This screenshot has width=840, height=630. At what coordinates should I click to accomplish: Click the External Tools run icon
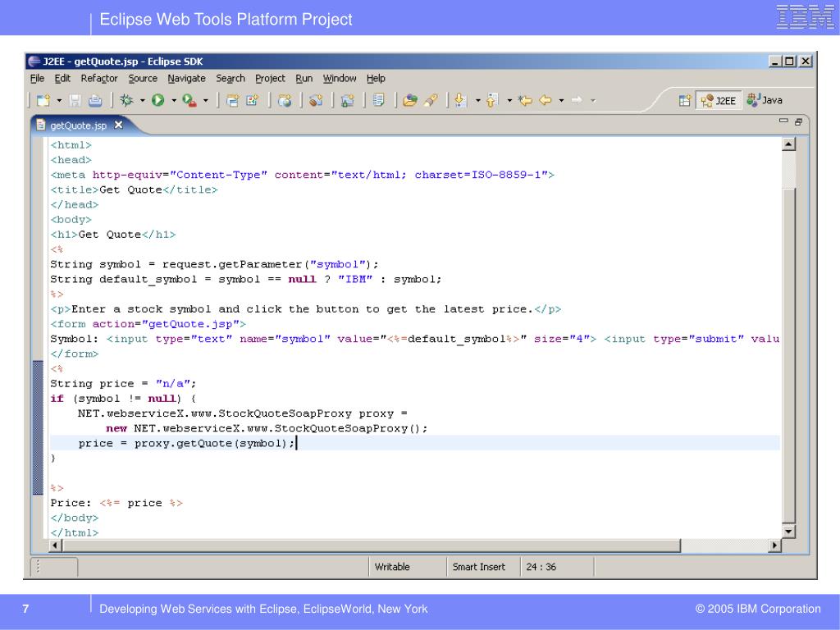(189, 100)
